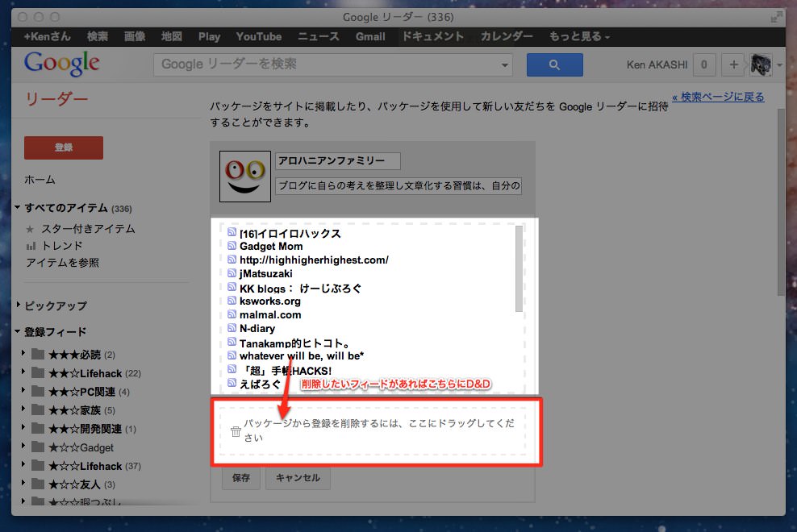Click the RSS icon beside malmal.com

pos(232,314)
